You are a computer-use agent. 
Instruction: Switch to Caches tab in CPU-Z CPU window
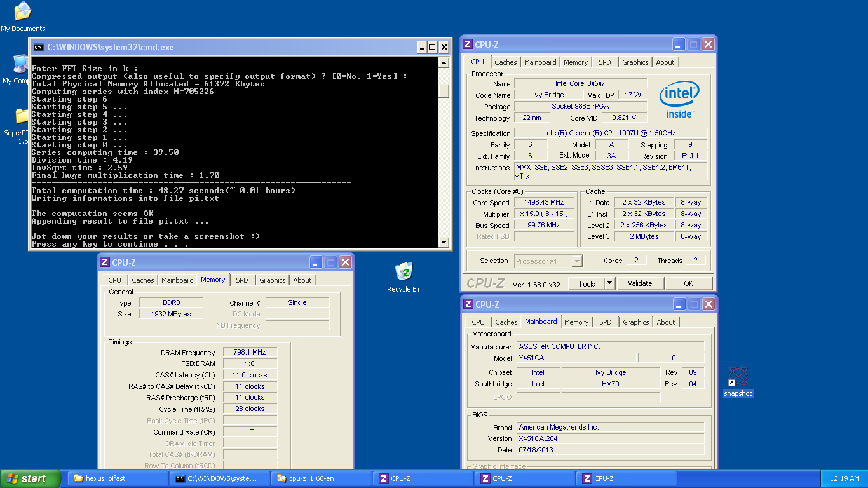coord(506,62)
